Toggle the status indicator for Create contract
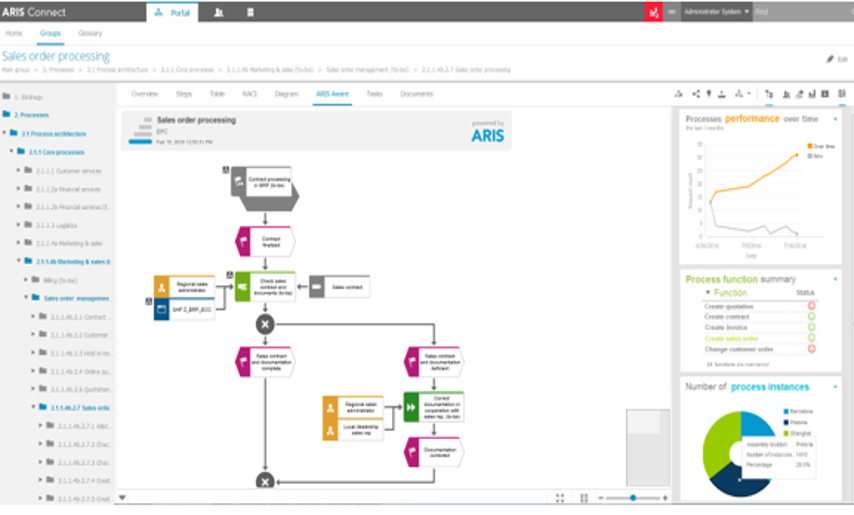 (811, 316)
